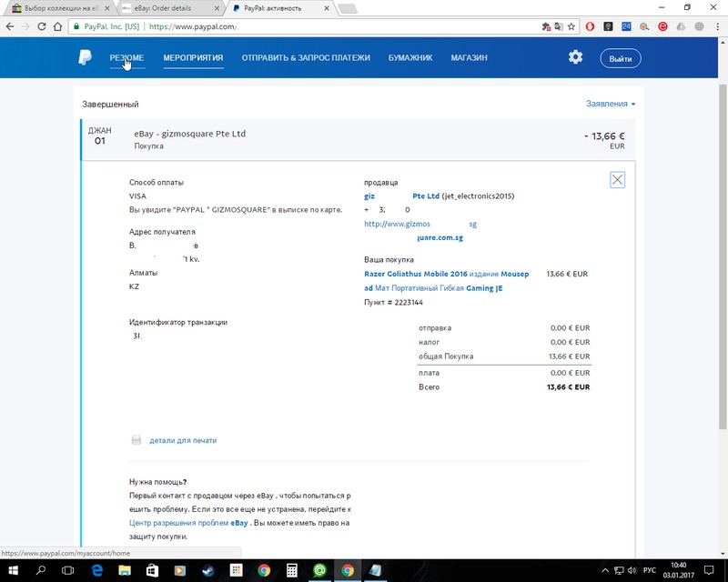Click the translate page icon in address bar

click(x=559, y=26)
